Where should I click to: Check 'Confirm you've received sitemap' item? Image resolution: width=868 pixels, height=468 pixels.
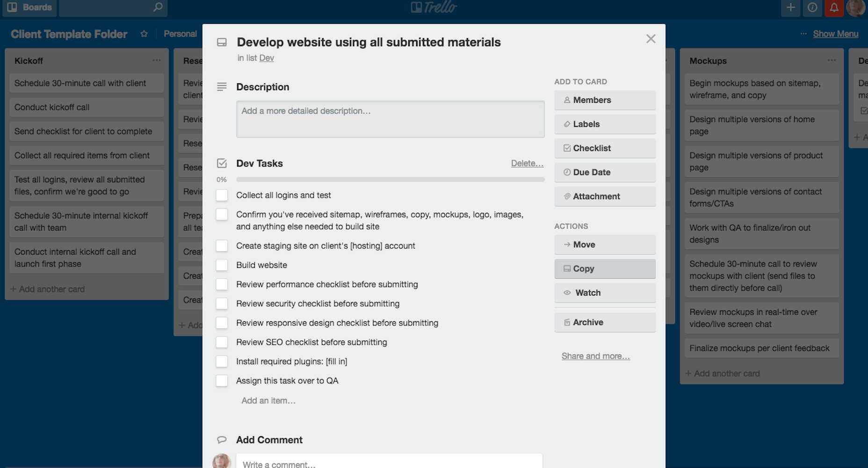[x=222, y=215]
